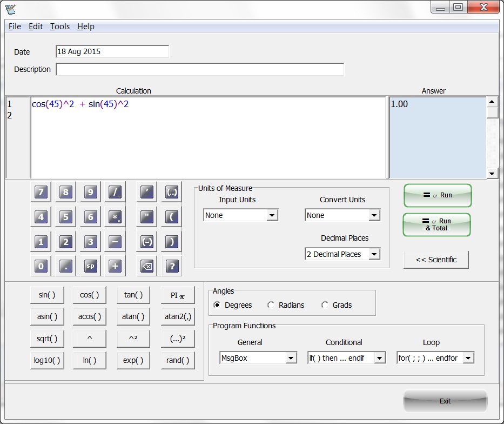This screenshot has height=424, width=504.
Task: Click the Answer scrollbar up arrow
Action: (492, 102)
